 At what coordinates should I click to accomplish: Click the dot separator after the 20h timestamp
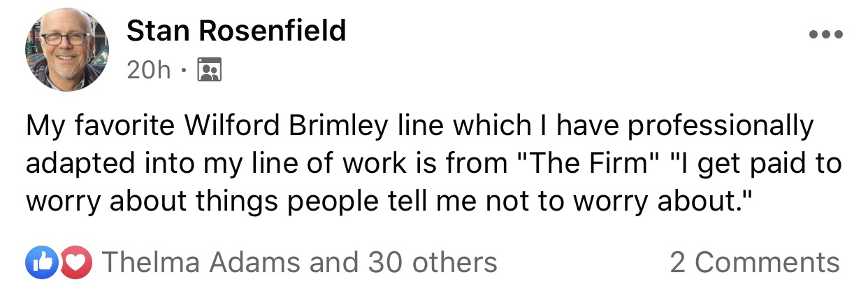point(185,70)
